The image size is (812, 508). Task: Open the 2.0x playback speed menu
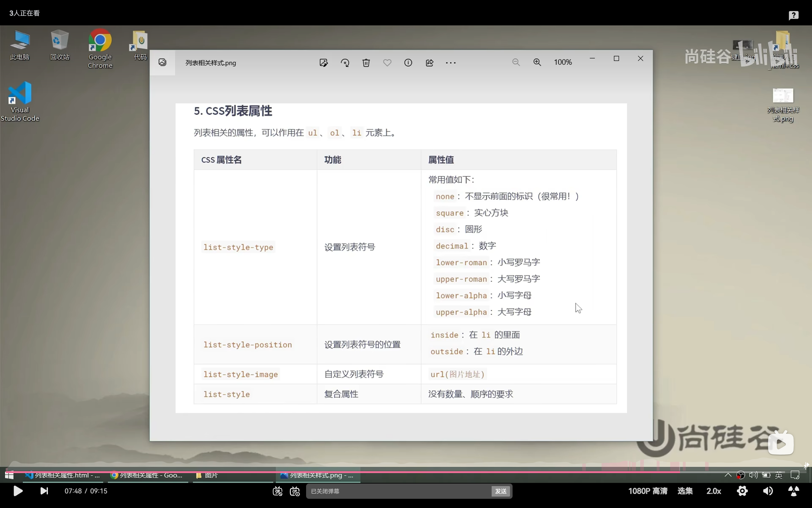[x=714, y=491]
